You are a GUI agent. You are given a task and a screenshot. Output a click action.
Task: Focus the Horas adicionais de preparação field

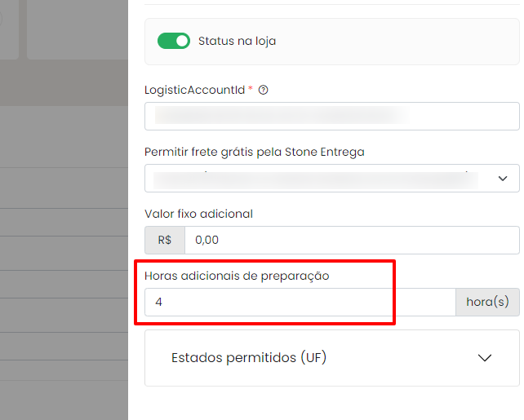pyautogui.click(x=300, y=302)
